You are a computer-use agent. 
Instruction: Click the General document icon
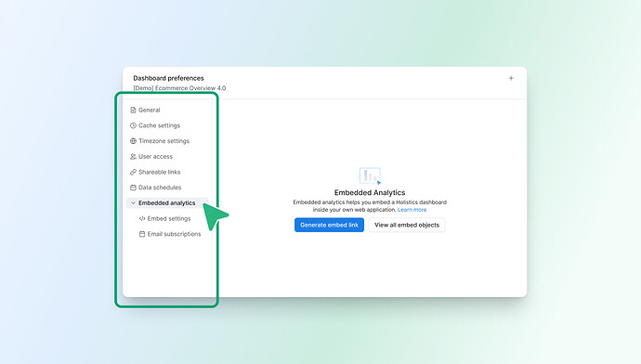coord(133,110)
